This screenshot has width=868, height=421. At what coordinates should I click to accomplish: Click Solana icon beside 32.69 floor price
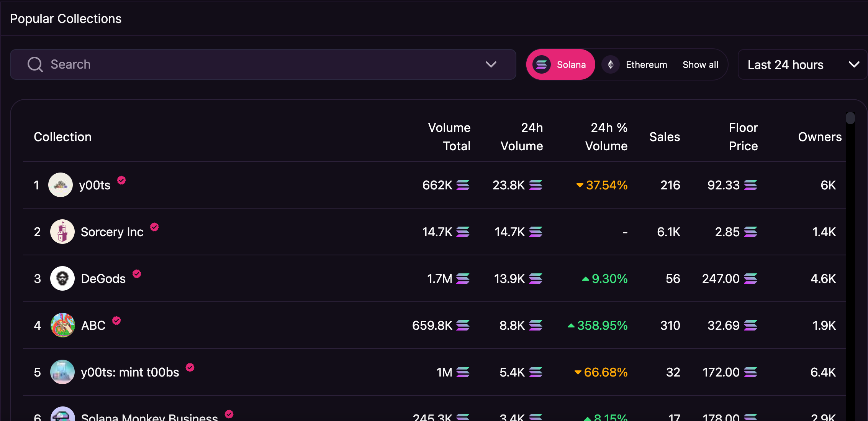tap(750, 326)
